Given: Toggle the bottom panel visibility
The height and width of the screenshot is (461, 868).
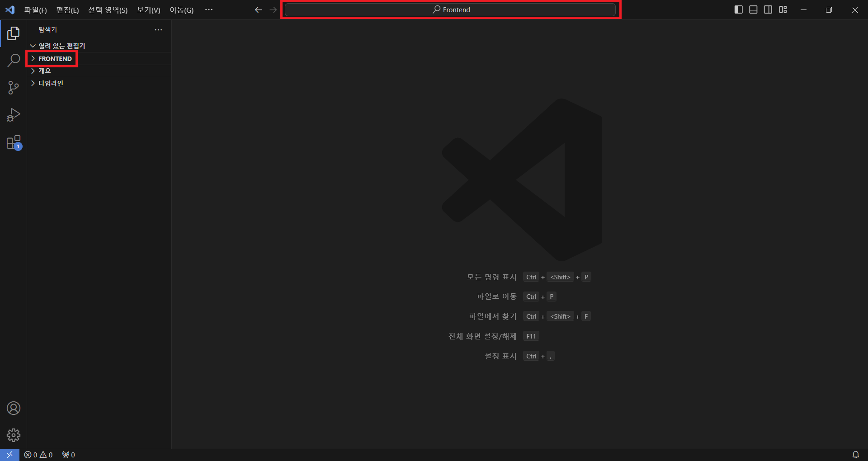Looking at the screenshot, I should [753, 9].
